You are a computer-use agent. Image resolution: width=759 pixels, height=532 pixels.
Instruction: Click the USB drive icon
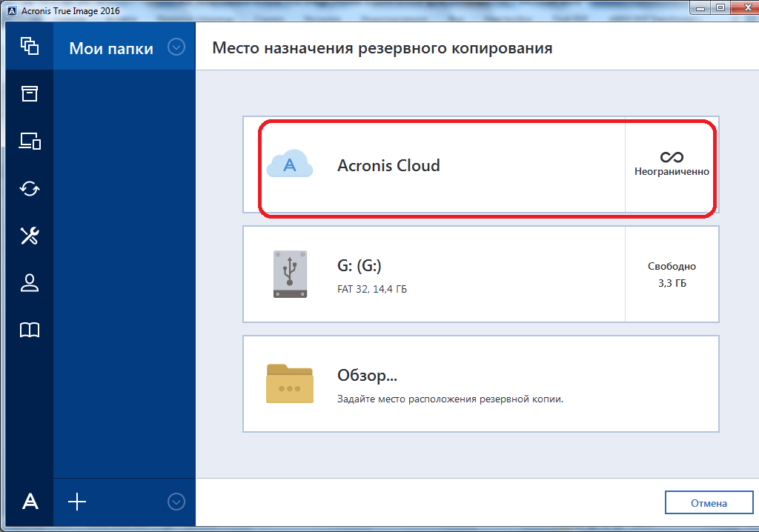[x=289, y=274]
